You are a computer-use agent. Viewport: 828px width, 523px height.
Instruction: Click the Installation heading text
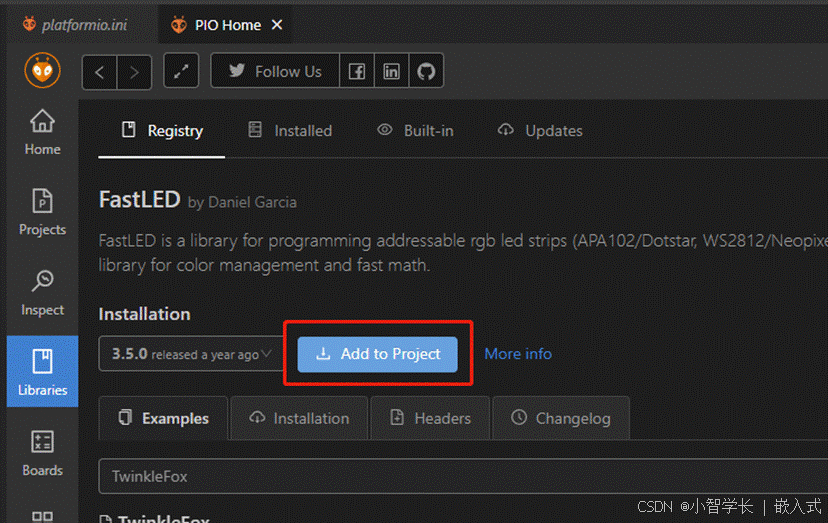pyautogui.click(x=145, y=314)
